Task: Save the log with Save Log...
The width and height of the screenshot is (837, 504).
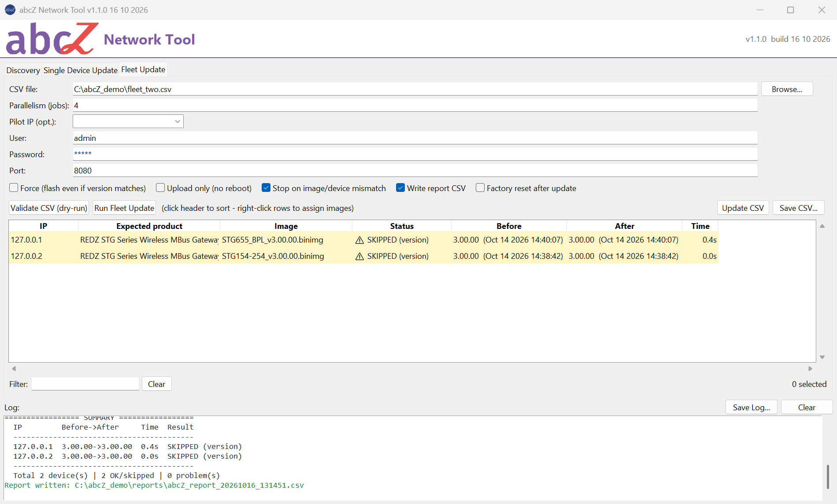Action: [x=751, y=407]
